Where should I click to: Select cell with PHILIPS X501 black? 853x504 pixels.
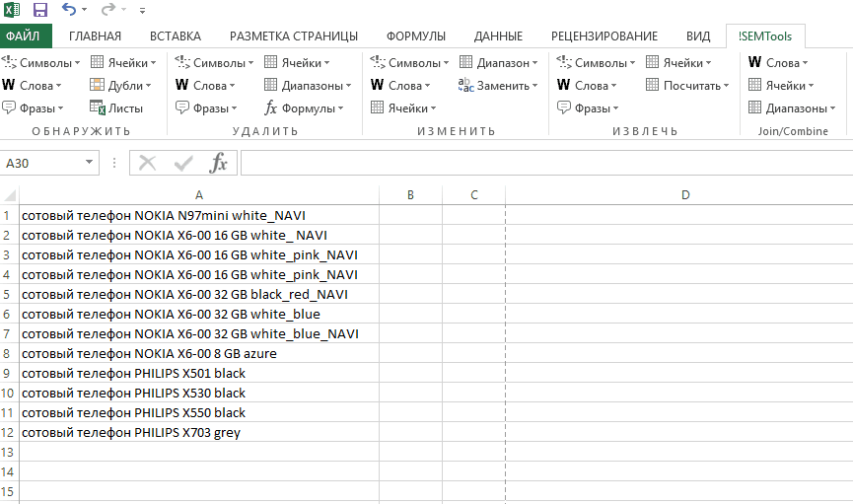(199, 374)
